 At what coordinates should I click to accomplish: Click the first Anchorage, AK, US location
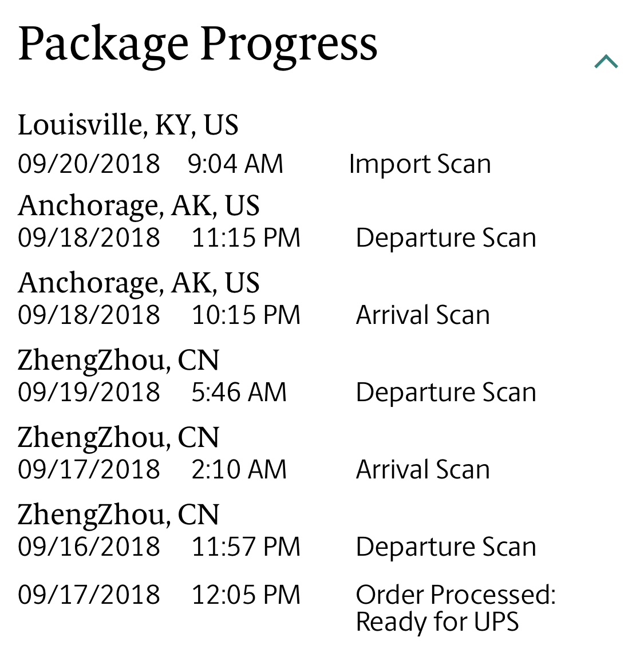point(139,205)
